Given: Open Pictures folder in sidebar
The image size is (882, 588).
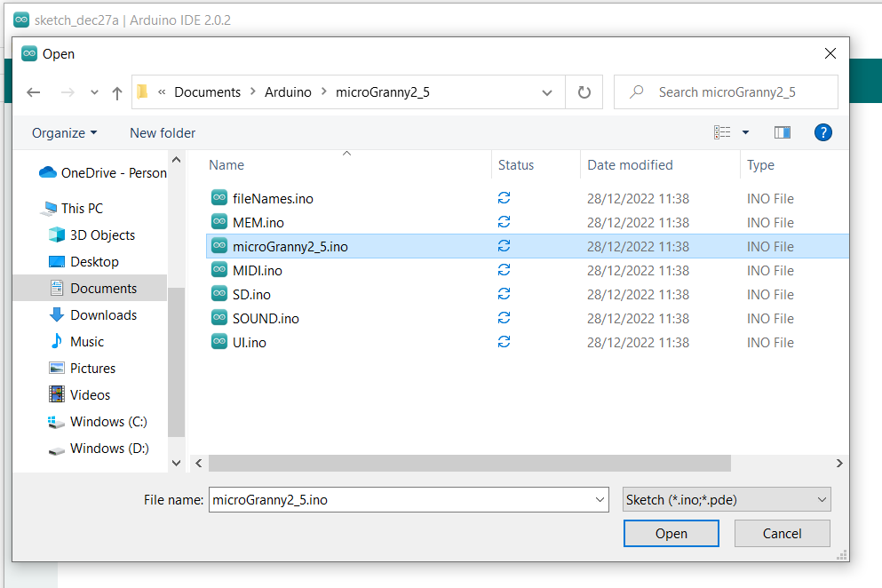Looking at the screenshot, I should point(82,369).
